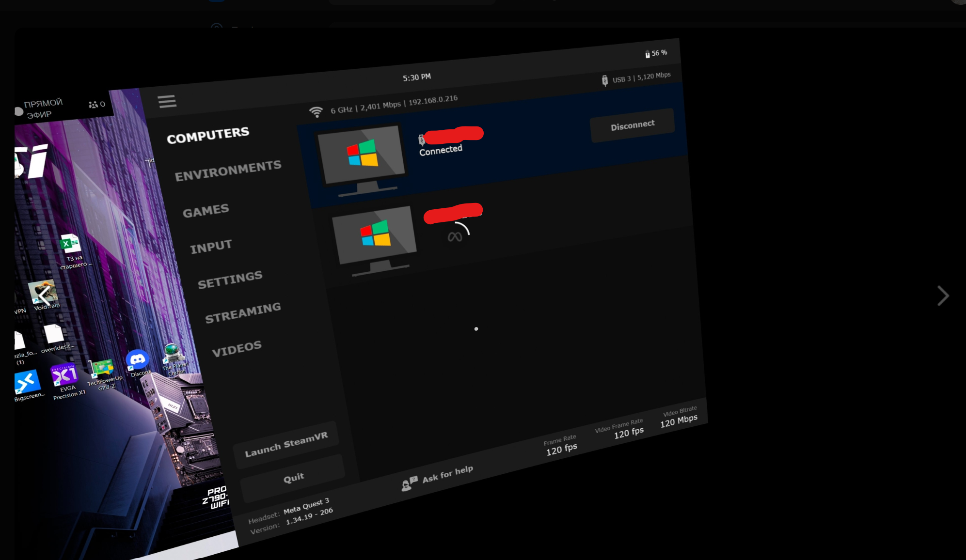Click the Ask for help icon
The width and height of the screenshot is (966, 560).
pos(409,483)
